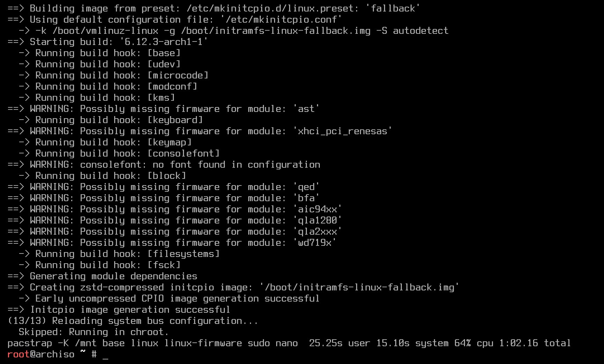Click the '/etc/mkinitcpio.conf' path text

(x=281, y=20)
